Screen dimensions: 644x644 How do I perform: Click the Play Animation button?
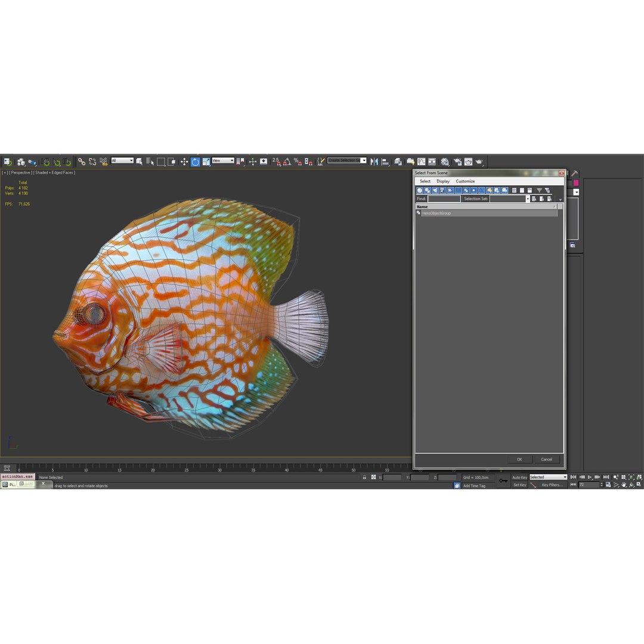point(590,477)
